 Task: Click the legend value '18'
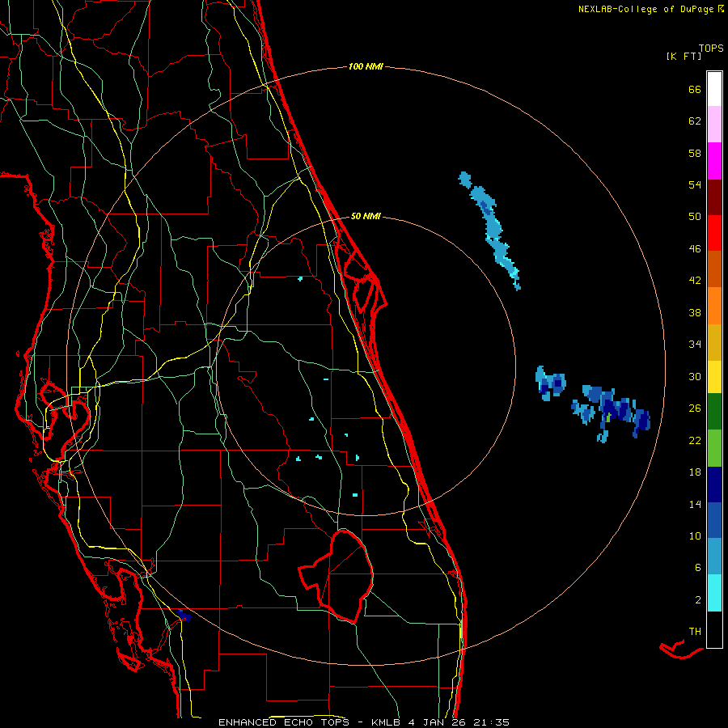click(x=695, y=472)
